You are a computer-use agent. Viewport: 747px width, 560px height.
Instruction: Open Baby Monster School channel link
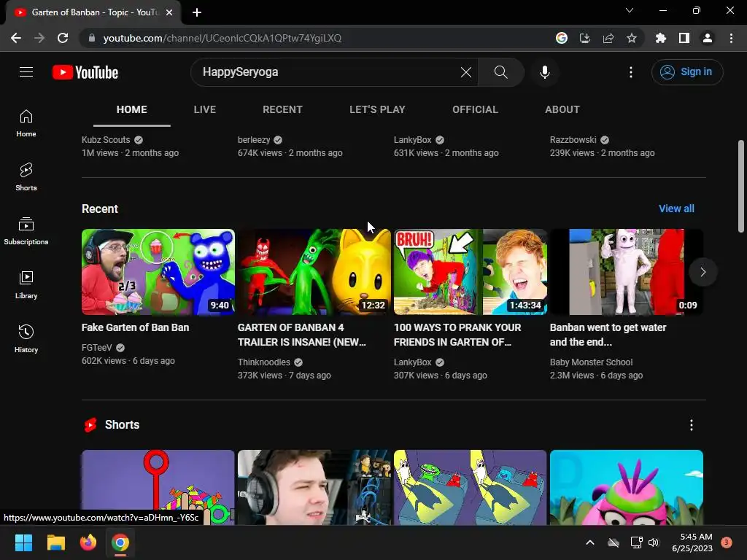tap(591, 362)
